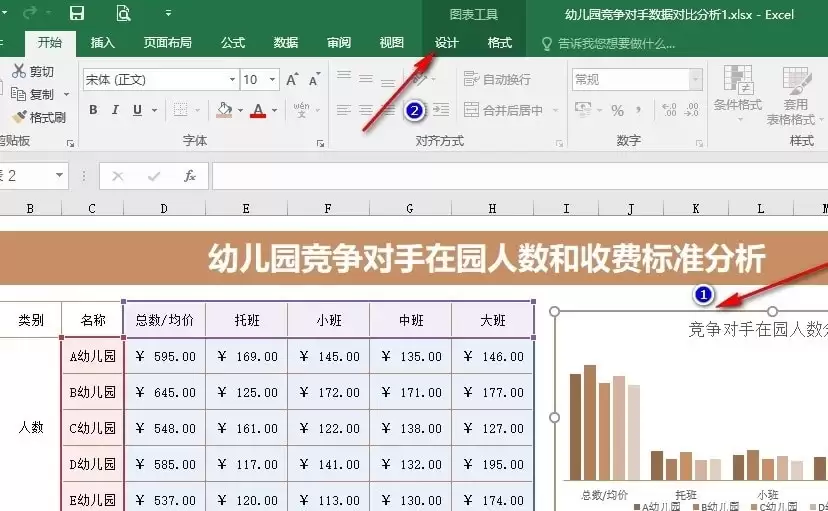Click the 自动换行 wrap text button

tap(497, 79)
